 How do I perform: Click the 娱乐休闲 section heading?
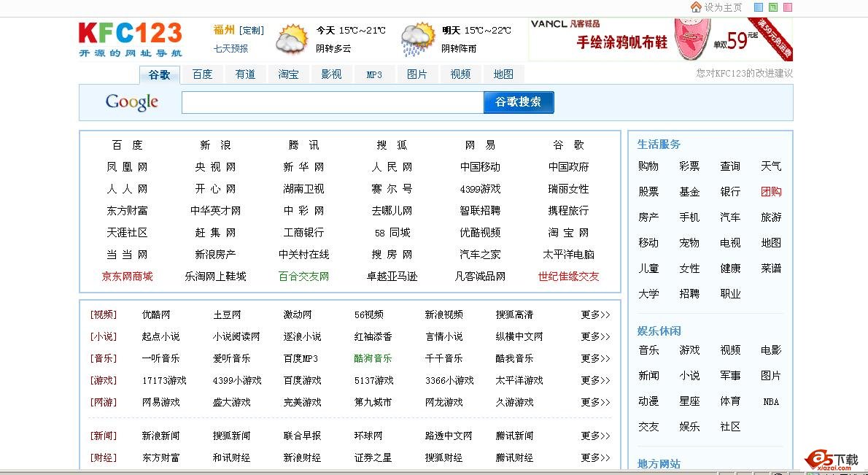pyautogui.click(x=659, y=331)
